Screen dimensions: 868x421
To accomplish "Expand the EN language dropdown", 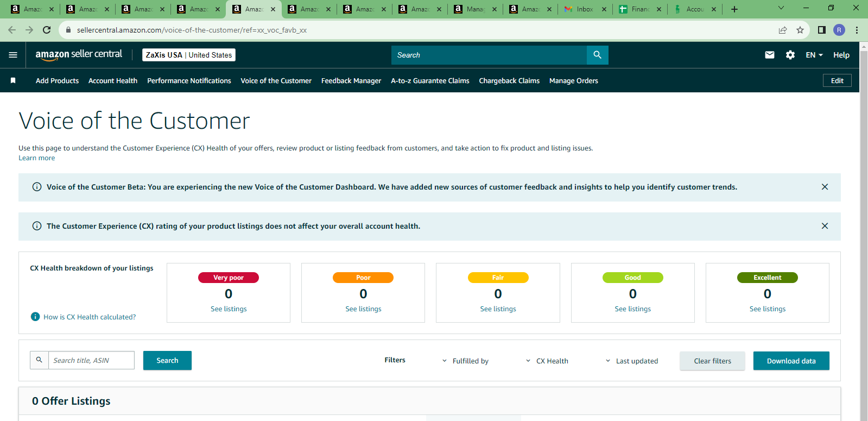I will point(814,55).
